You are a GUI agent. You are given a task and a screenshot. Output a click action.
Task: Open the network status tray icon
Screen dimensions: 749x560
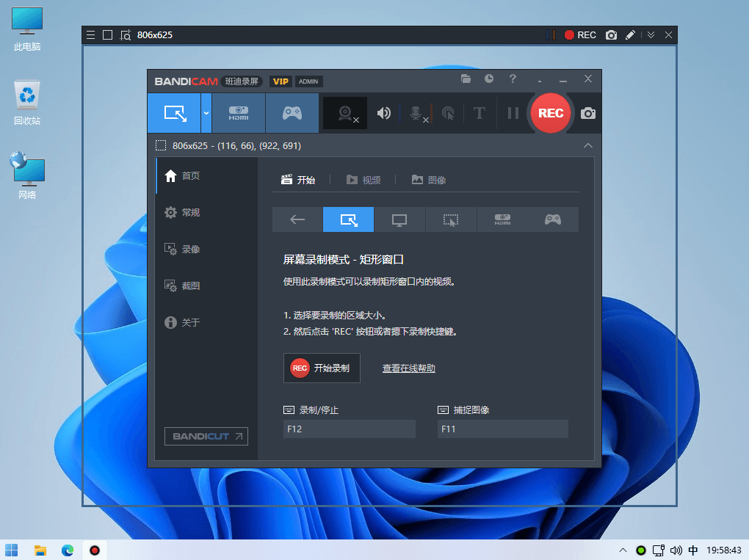(659, 550)
